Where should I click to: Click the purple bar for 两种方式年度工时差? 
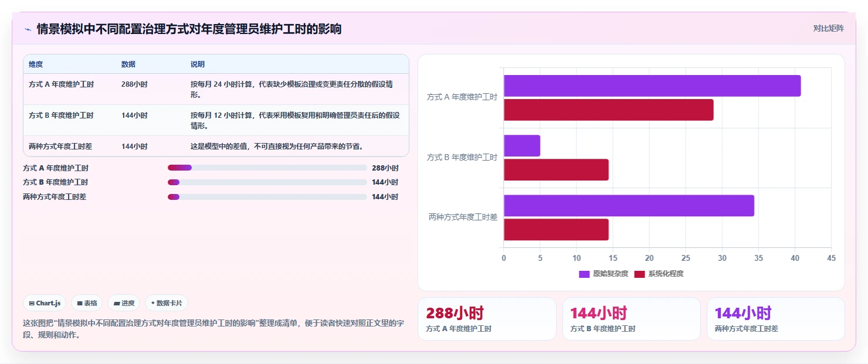pyautogui.click(x=629, y=205)
